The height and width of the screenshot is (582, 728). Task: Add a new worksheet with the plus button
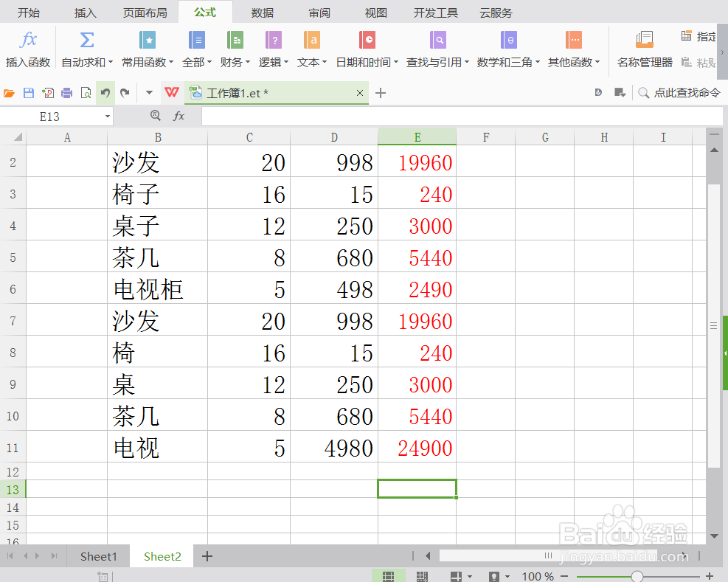coord(207,556)
